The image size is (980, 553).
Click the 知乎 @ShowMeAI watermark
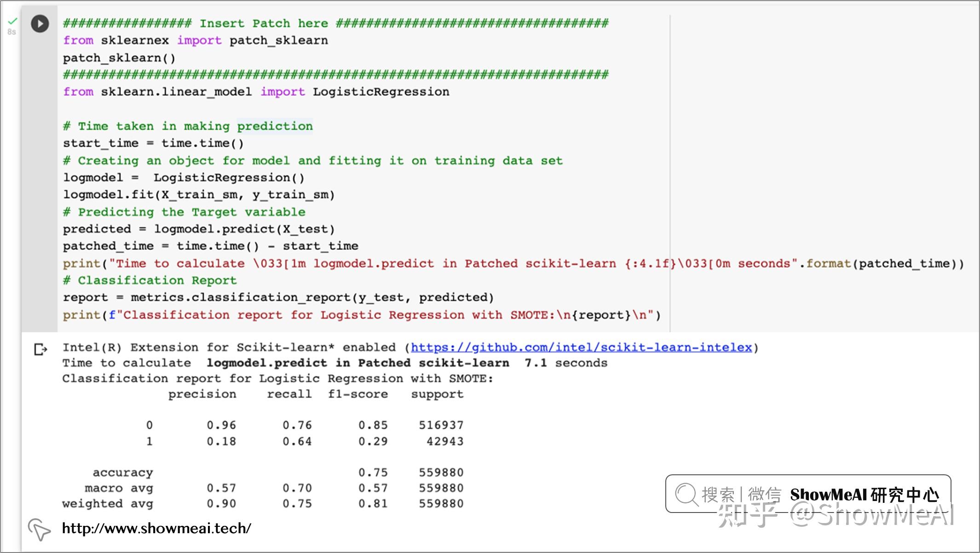tap(836, 516)
